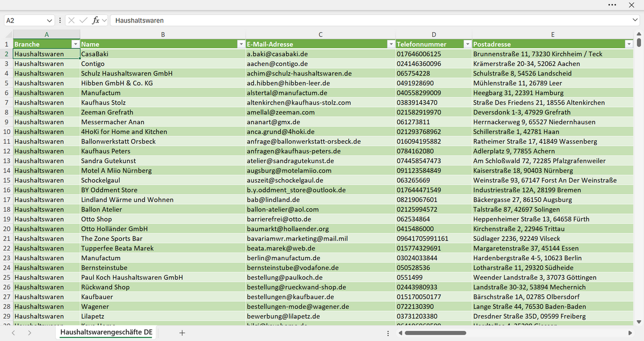Select phone number 021582919970
Screen dimensions: 644x341
click(x=434, y=112)
